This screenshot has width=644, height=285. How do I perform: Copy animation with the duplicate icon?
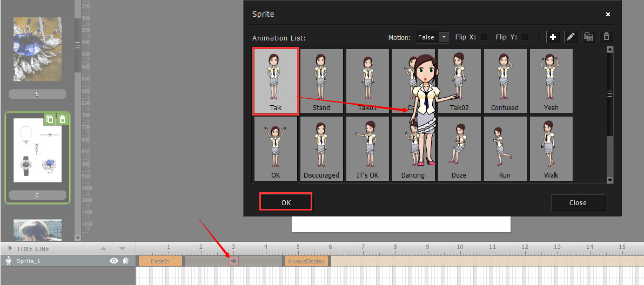(588, 37)
